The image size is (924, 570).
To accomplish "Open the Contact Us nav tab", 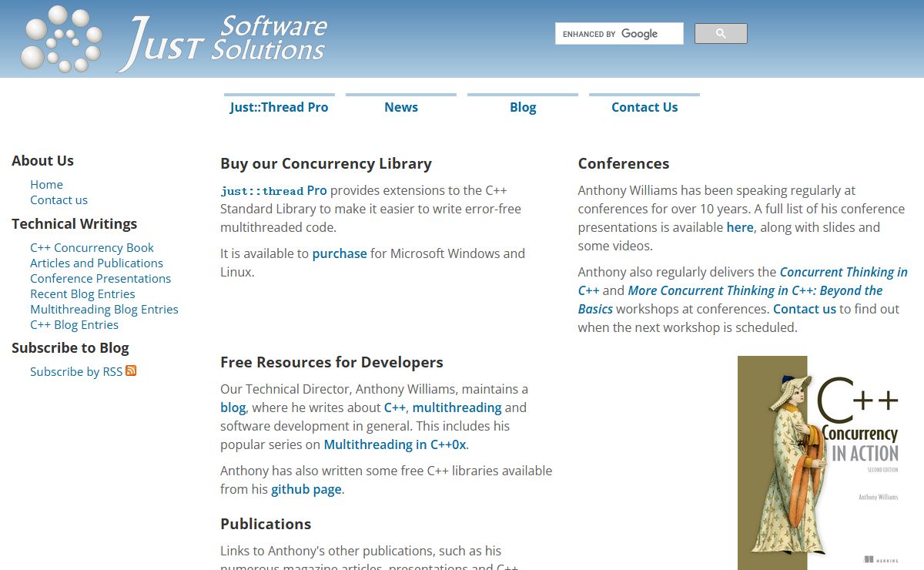I will coord(644,107).
